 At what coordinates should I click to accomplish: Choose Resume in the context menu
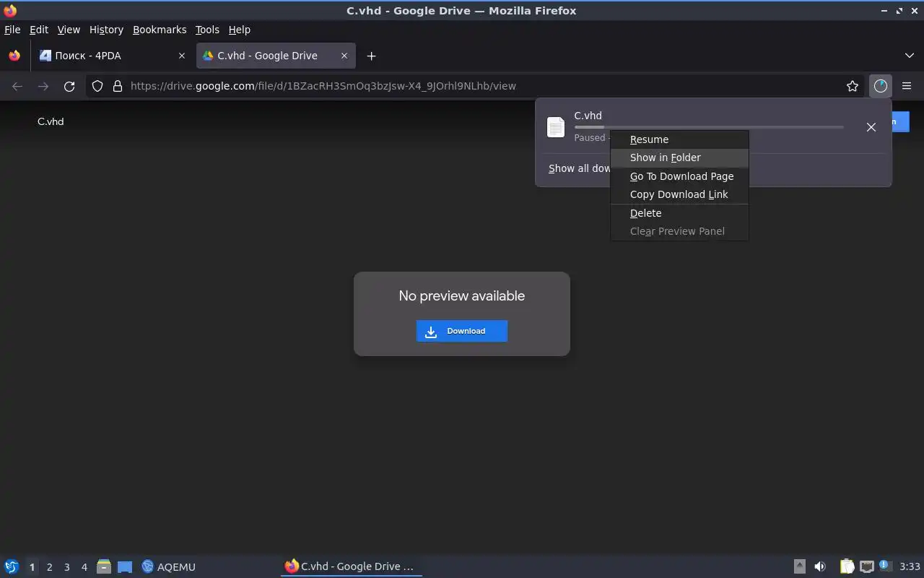tap(679, 139)
